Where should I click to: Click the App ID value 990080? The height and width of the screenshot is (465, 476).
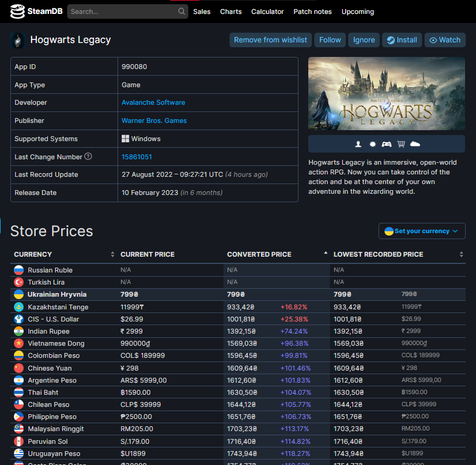click(134, 67)
